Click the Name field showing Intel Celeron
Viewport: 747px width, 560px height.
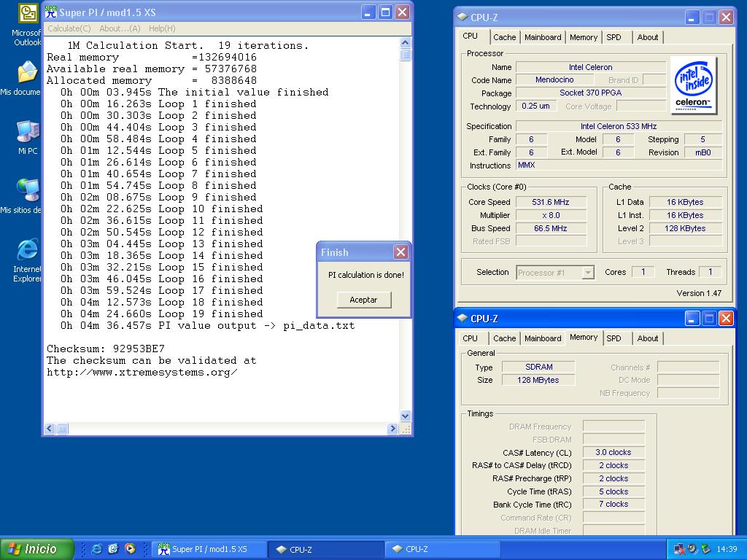[x=591, y=67]
